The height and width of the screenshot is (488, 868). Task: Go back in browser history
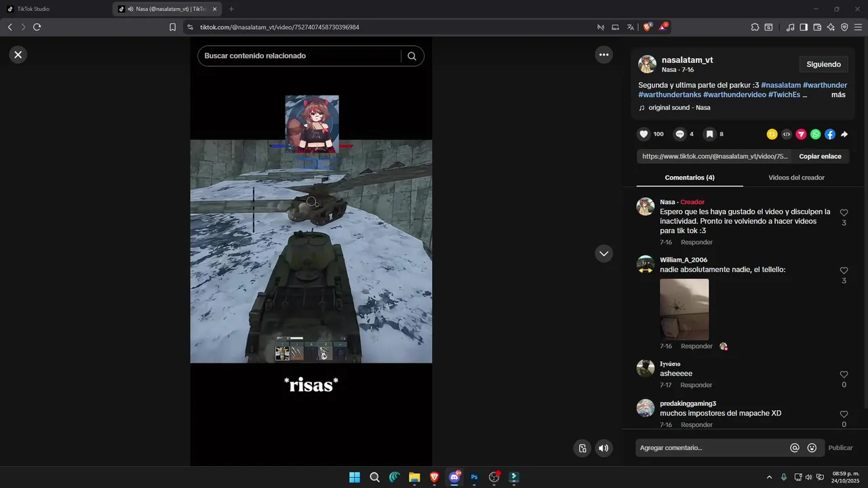coord(9,27)
